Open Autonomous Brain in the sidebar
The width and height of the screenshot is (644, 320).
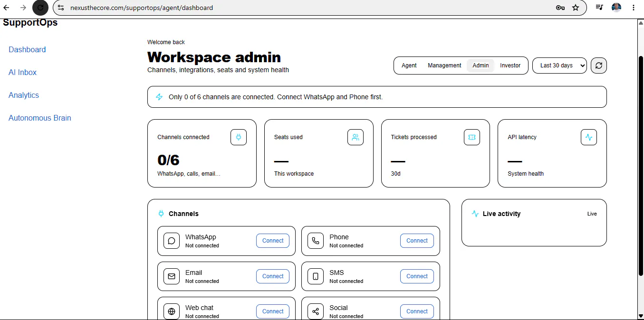point(40,118)
